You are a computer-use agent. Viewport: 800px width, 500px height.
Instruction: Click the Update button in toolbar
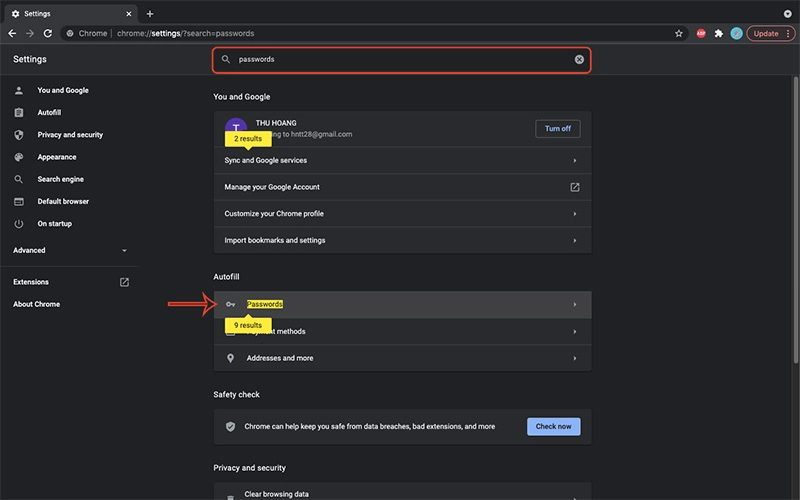[x=766, y=33]
